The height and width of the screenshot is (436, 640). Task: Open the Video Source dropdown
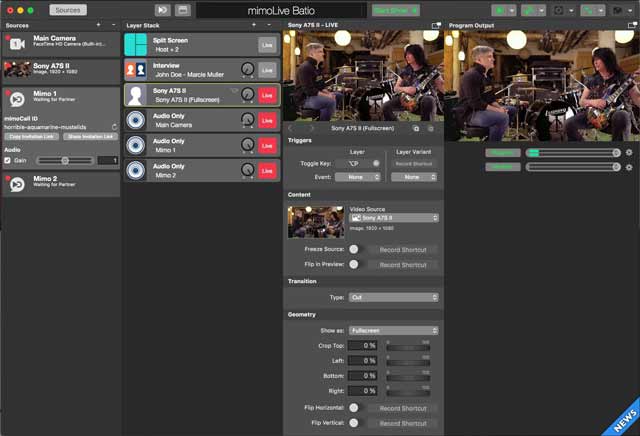[394, 218]
